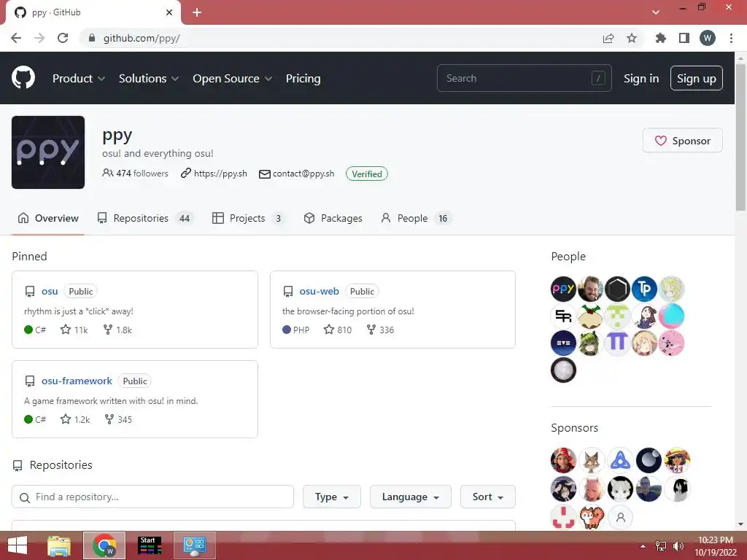
Task: Click the Find a repository input
Action: pos(152,497)
